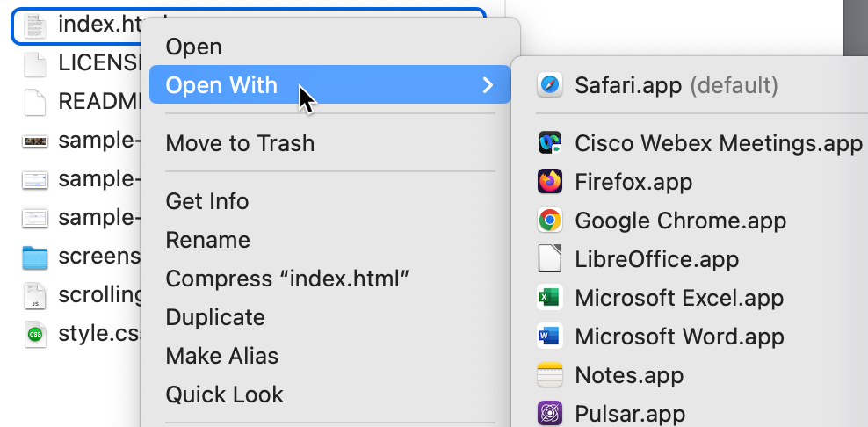Screen dimensions: 868x427
Task: Click the Microsoft Excel icon
Action: pyautogui.click(x=550, y=298)
